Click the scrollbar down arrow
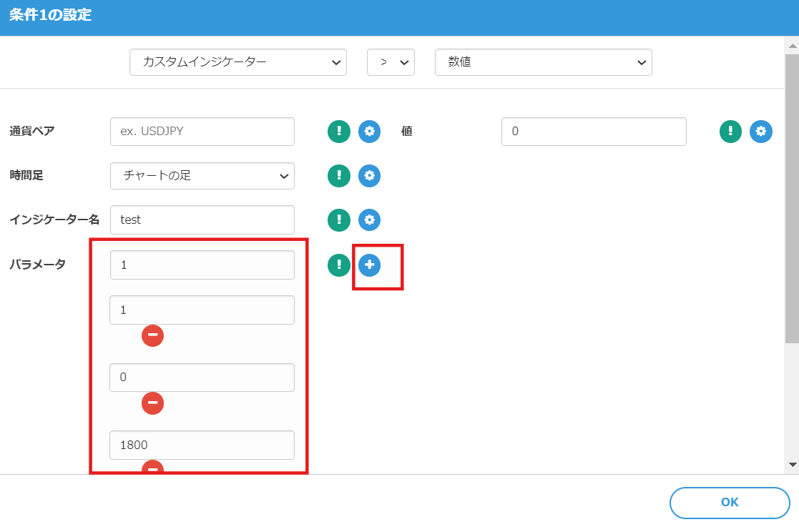Image resolution: width=799 pixels, height=532 pixels. coord(792,464)
